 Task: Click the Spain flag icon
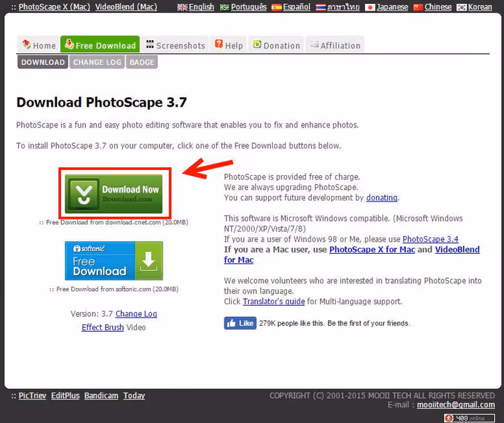[x=276, y=7]
